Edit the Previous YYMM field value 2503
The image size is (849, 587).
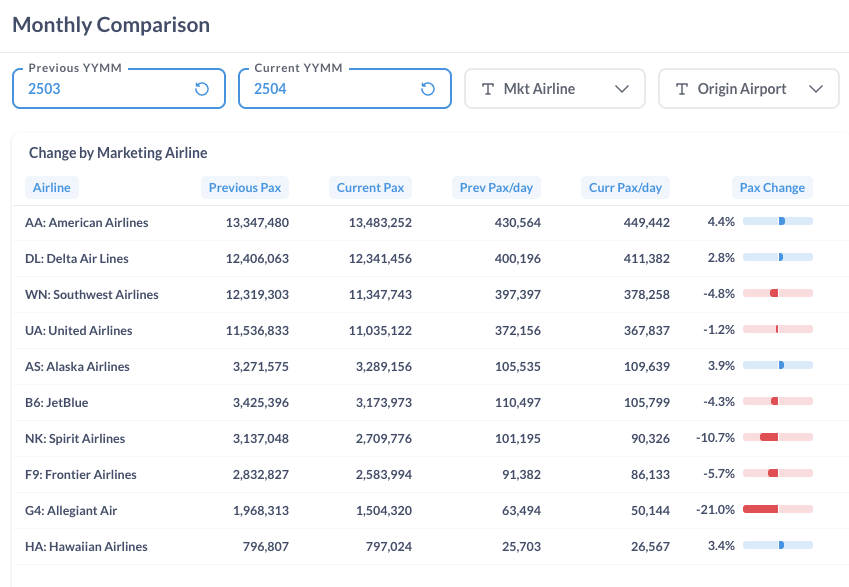(x=44, y=89)
